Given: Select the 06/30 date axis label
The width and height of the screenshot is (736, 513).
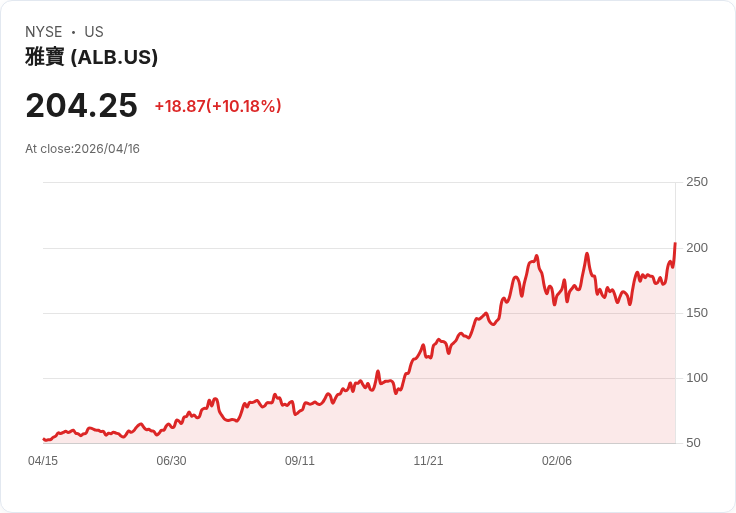Looking at the screenshot, I should [x=171, y=460].
